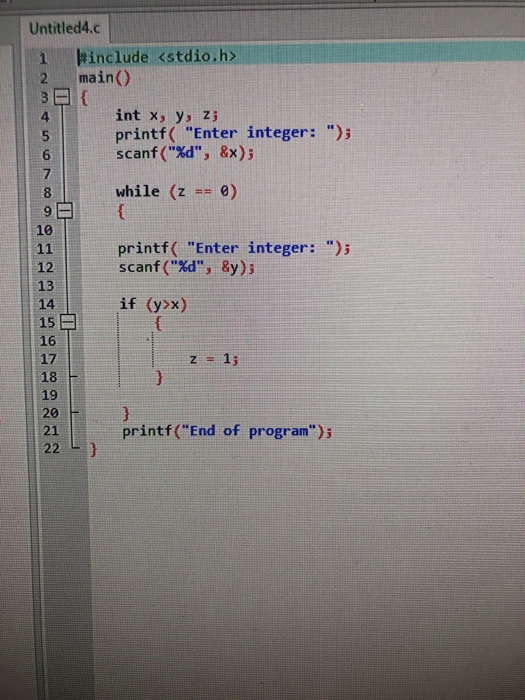The image size is (525, 700).
Task: Click the closing brace on line 20
Action: (126, 413)
